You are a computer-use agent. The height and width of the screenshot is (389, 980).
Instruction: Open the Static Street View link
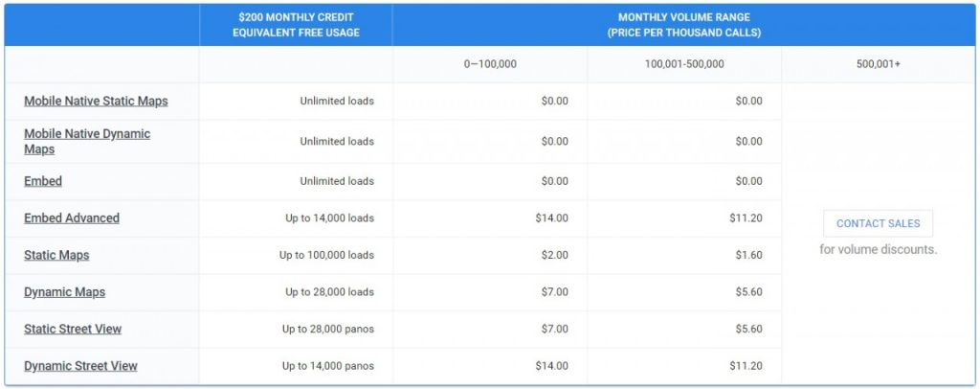(73, 329)
